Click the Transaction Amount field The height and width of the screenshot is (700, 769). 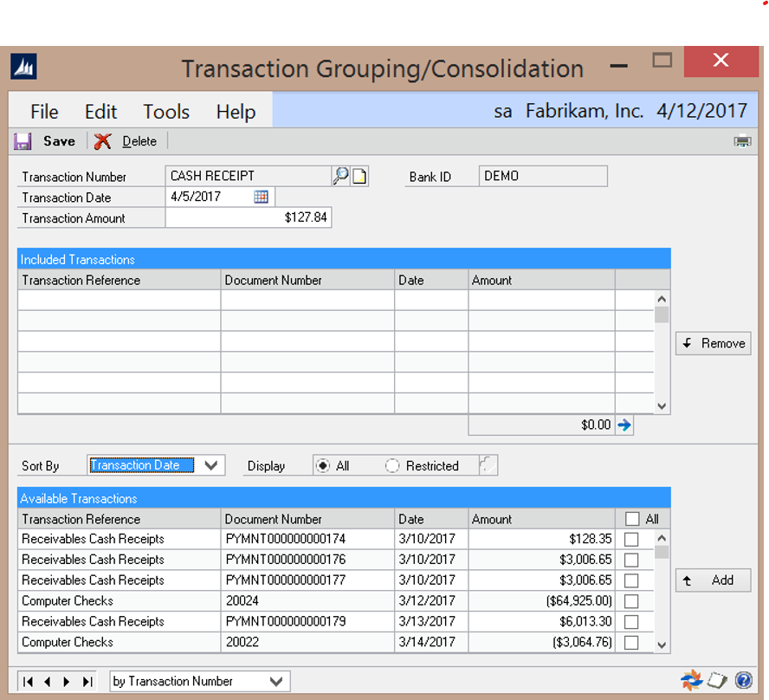click(248, 218)
